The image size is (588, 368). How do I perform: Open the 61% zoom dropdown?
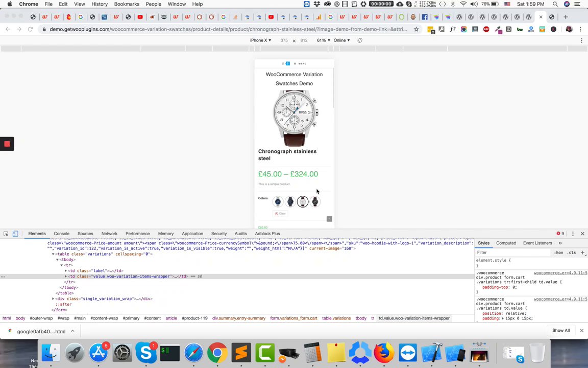324,40
